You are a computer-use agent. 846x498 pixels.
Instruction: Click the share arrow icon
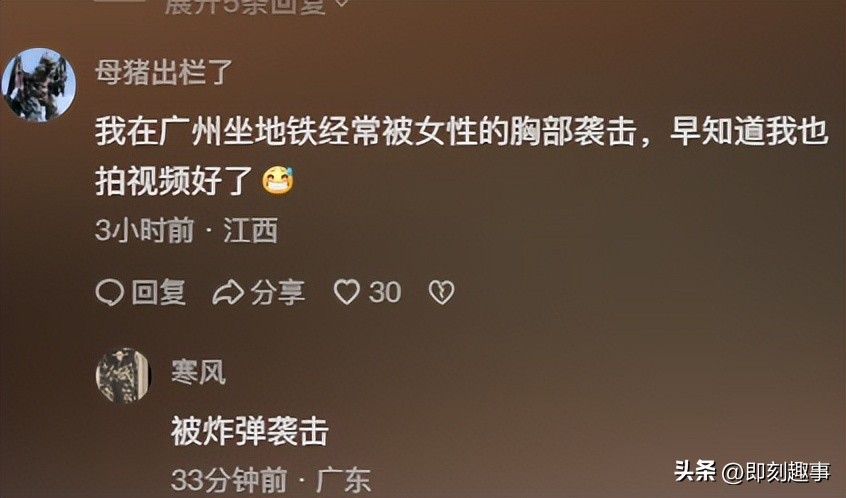[x=228, y=294]
